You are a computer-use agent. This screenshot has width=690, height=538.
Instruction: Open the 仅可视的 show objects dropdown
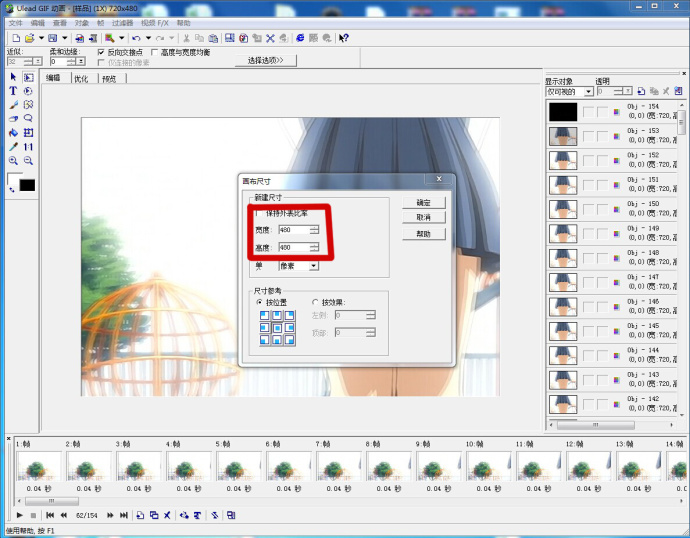(588, 91)
